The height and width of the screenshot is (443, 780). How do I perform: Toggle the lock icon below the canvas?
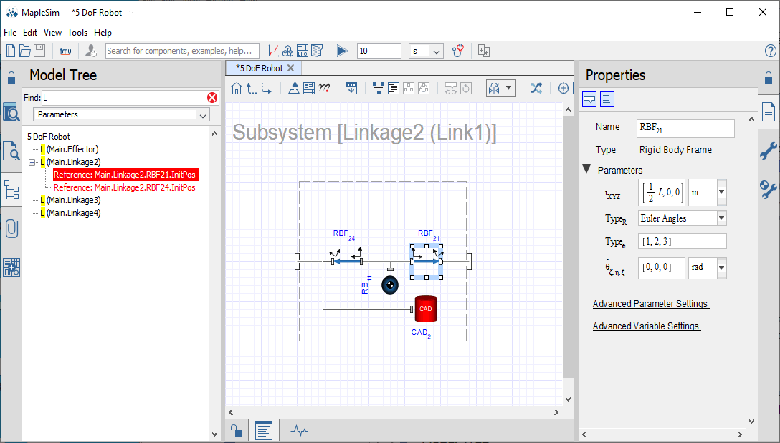(235, 431)
